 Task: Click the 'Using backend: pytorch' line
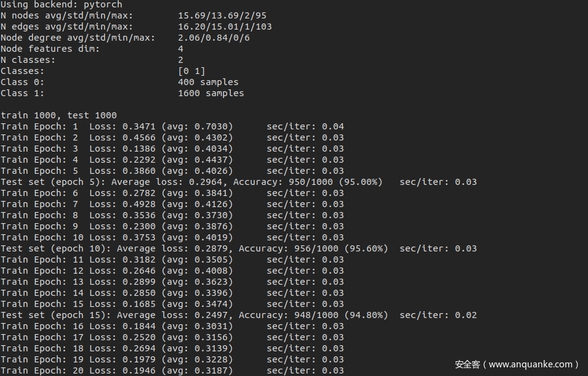point(62,4)
